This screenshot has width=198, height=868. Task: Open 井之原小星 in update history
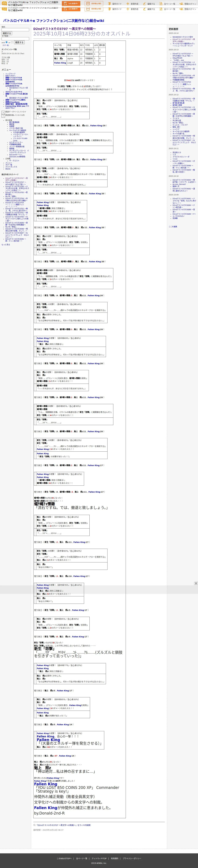(177, 120)
